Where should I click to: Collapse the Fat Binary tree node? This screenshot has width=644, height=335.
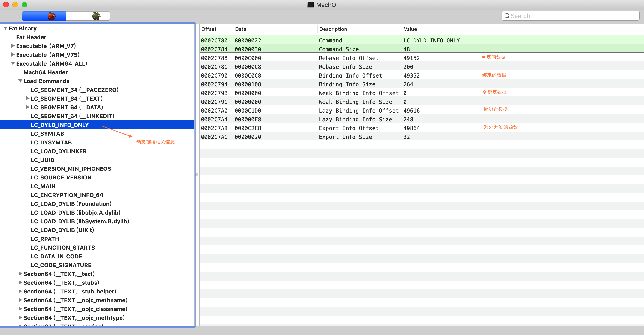pyautogui.click(x=6, y=28)
